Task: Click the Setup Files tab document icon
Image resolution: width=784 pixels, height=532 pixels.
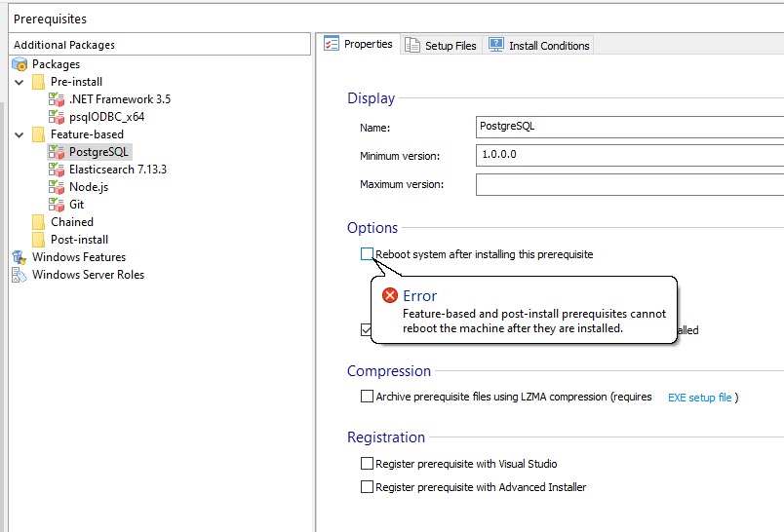Action: pos(412,45)
